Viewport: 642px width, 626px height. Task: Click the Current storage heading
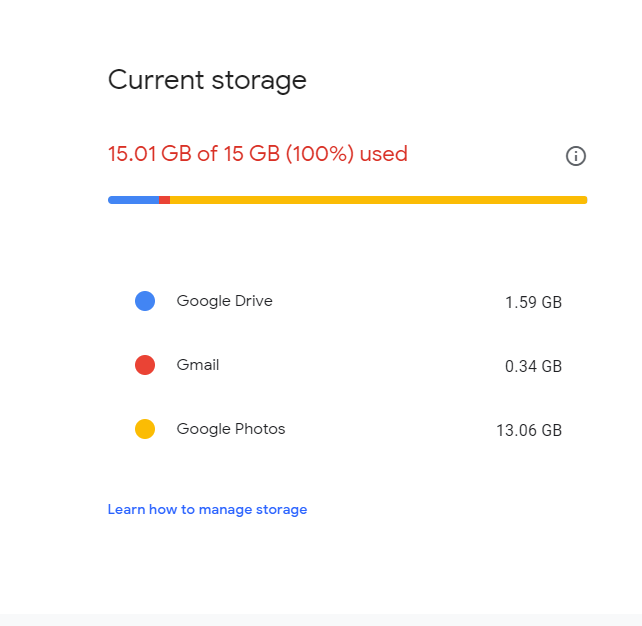click(x=207, y=80)
